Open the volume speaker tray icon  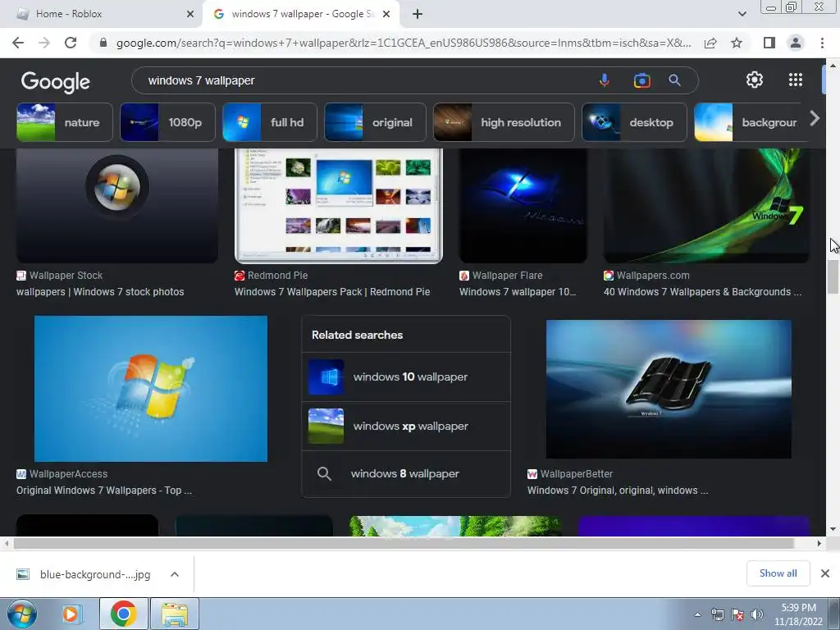tap(757, 614)
